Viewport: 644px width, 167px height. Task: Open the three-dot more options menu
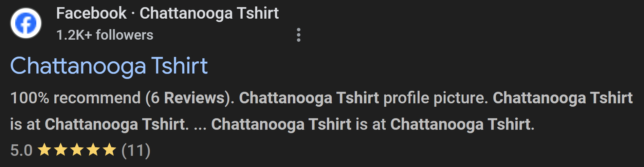[298, 35]
